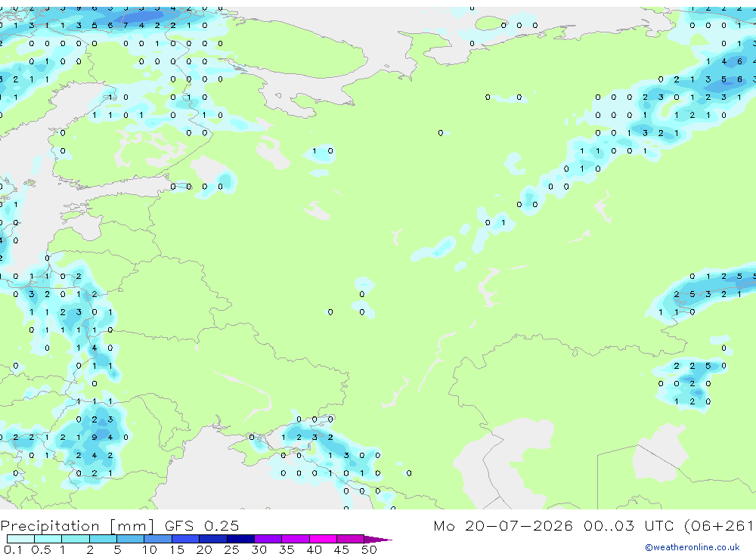Screen dimensions: 756x554
Task: Select the 20–25 mm legend color swatch
Action: point(213,539)
